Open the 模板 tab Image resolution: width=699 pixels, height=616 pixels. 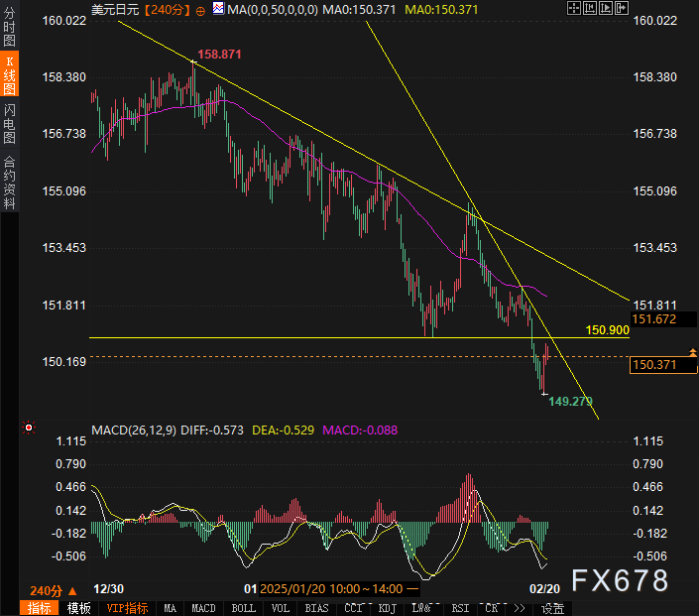tap(79, 608)
